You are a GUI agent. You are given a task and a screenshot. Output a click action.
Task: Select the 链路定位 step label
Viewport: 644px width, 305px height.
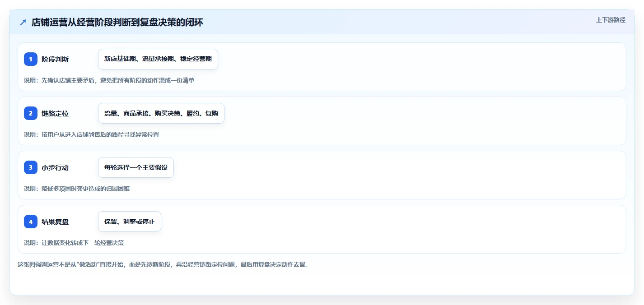coord(55,113)
